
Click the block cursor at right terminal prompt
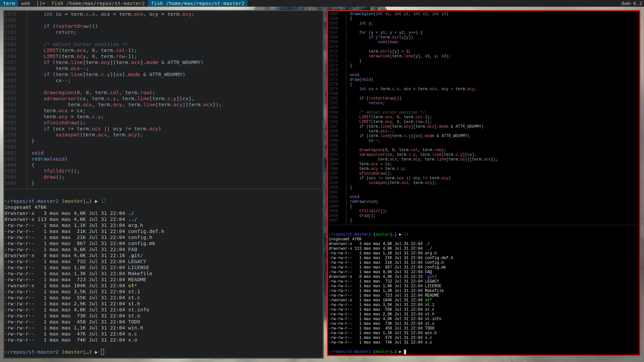[x=405, y=352]
